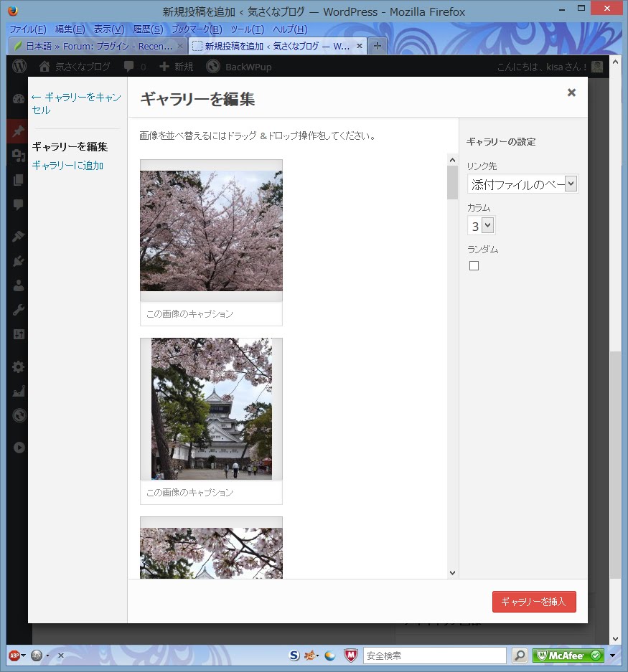Open the Dashboard gauge icon in the sidebar
628x672 pixels.
point(19,99)
